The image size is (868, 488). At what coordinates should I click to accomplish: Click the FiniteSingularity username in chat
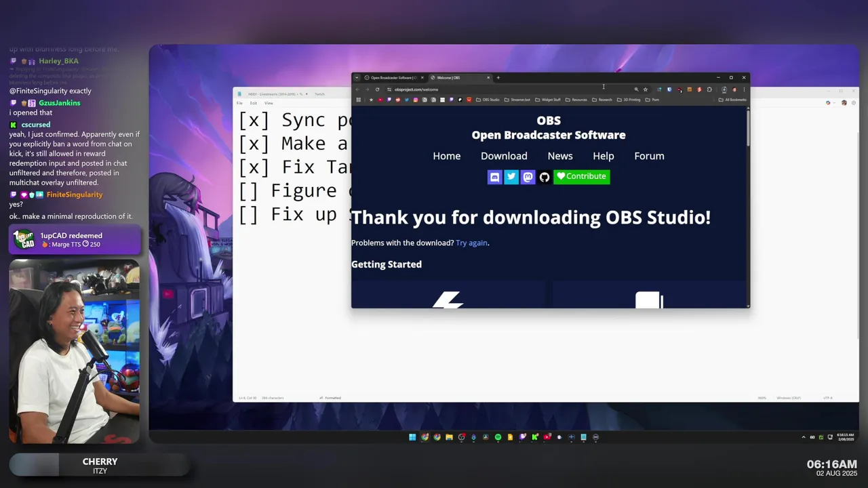(75, 195)
